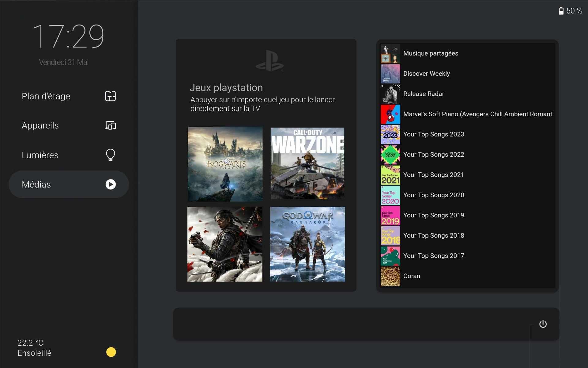Viewport: 588px width, 368px height.
Task: Play the Discover Weekly playlist
Action: tap(426, 74)
